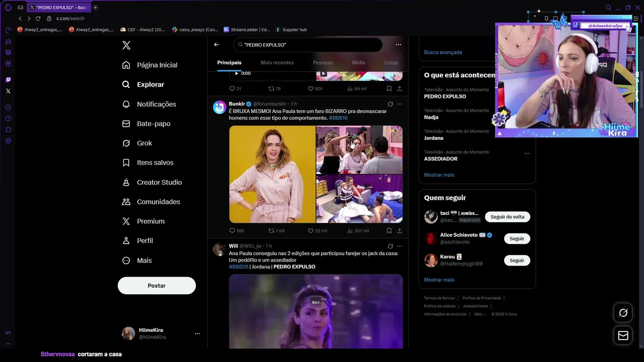Open Perfil in the sidebar

click(137, 241)
